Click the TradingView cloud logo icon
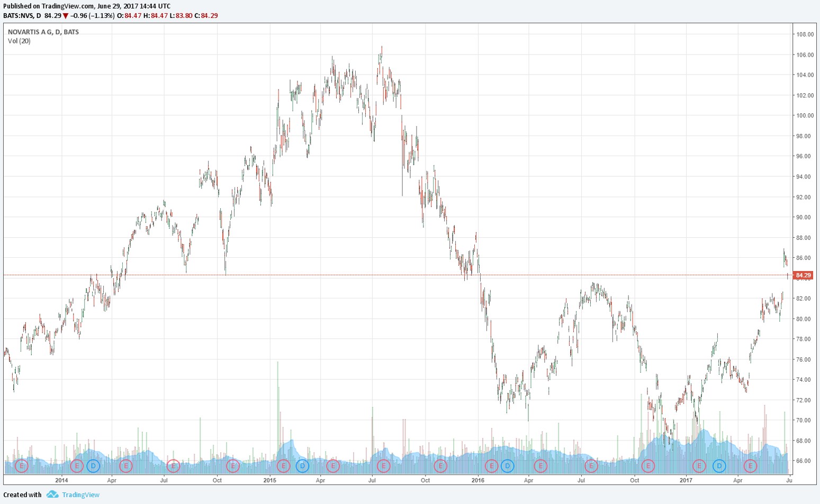The height and width of the screenshot is (504, 820). [x=52, y=494]
